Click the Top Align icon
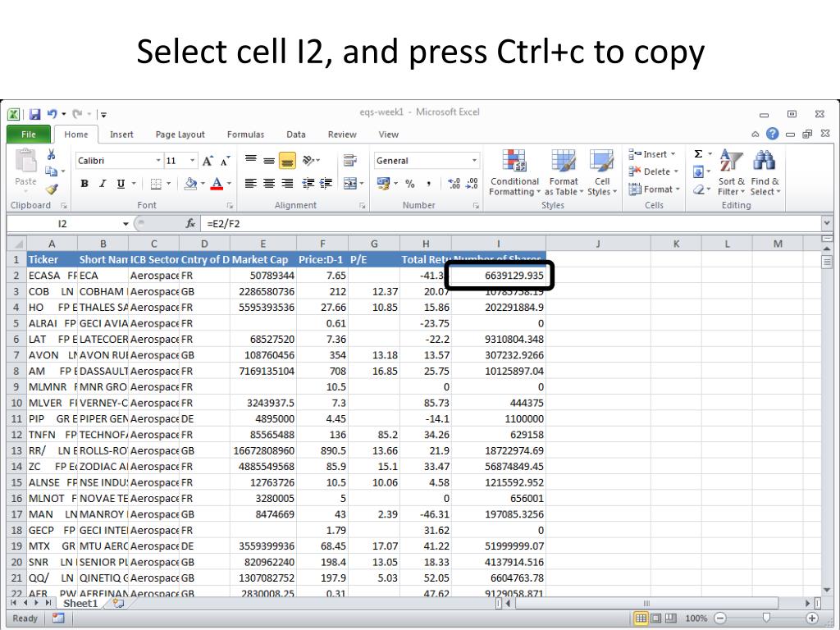This screenshot has width=840, height=630. coord(251,160)
